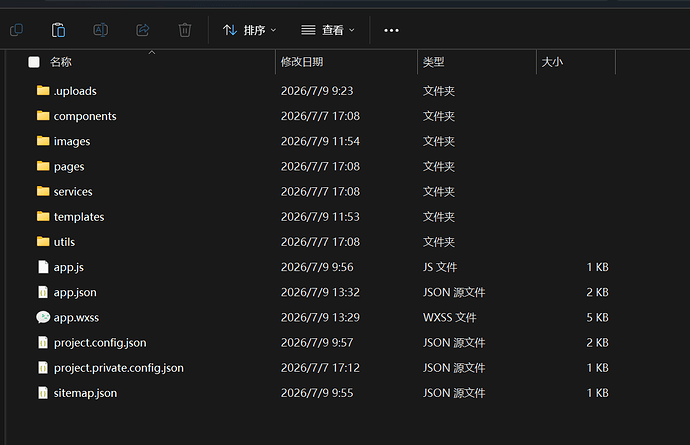690x445 pixels.
Task: Click date 2026/7/7 17:12 of project.private.config.json
Action: [320, 368]
